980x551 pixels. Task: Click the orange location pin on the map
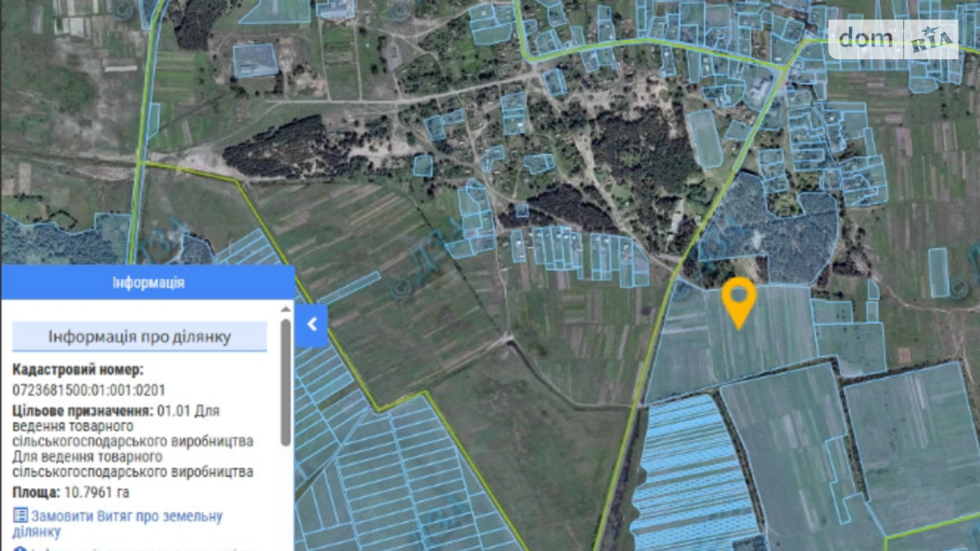coord(738,300)
